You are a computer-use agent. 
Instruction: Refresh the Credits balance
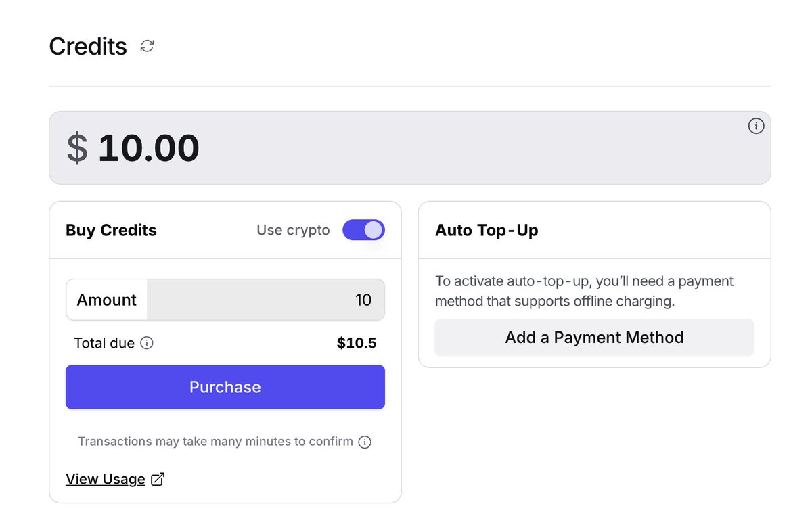[147, 46]
